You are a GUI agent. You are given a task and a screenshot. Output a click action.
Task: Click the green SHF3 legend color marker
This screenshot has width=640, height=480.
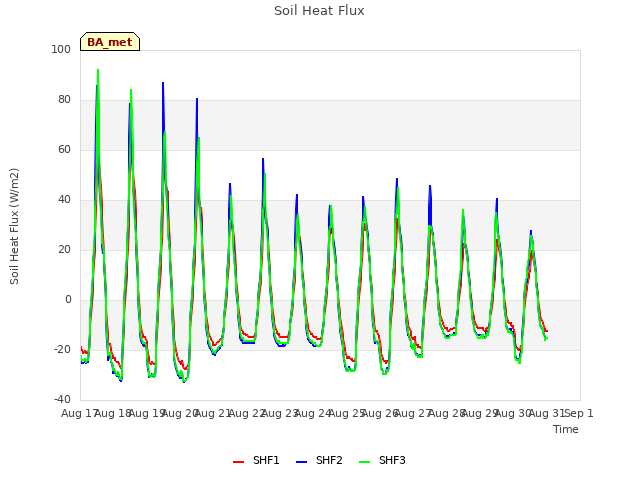[364, 461]
